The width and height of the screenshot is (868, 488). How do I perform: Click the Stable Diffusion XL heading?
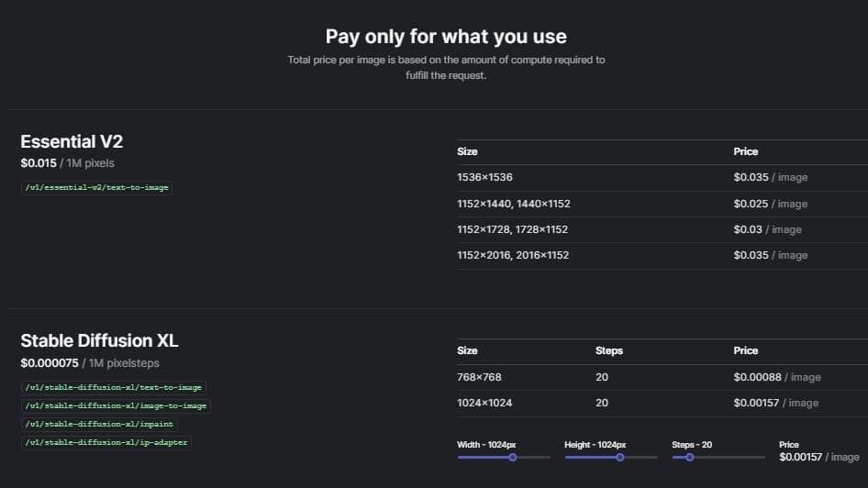(x=99, y=341)
